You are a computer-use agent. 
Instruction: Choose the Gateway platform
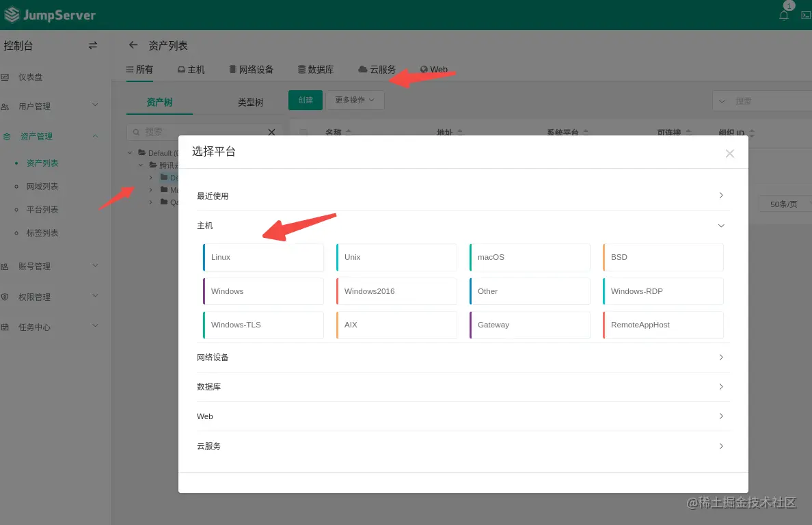(x=530, y=325)
